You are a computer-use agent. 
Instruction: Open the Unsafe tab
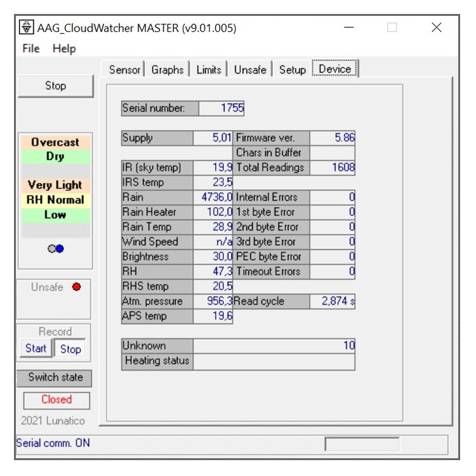click(250, 70)
